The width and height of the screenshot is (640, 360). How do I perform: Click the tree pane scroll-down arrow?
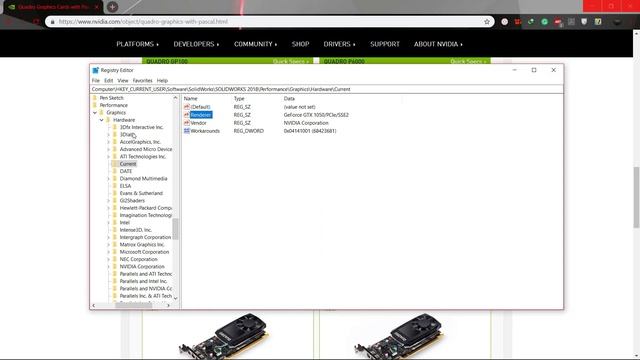[176, 298]
